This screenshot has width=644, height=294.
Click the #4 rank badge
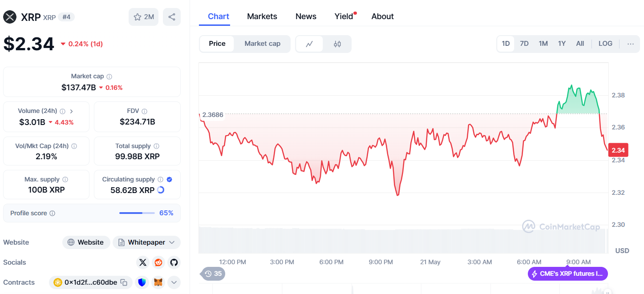(x=66, y=17)
